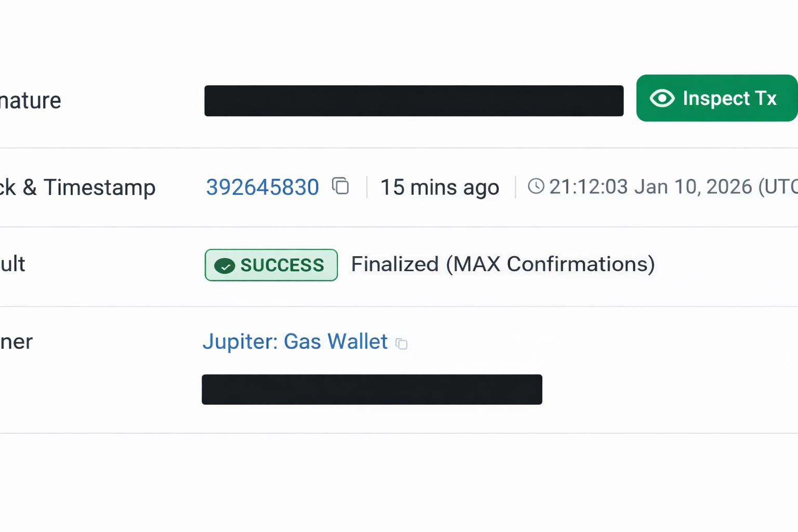Click the Signature row label
The width and height of the screenshot is (798, 532).
click(x=30, y=101)
